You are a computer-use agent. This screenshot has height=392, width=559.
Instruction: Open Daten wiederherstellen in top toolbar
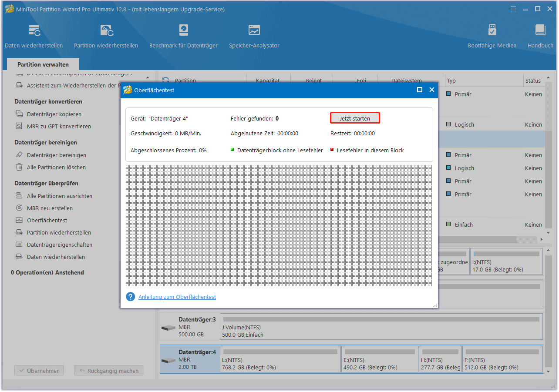tap(34, 37)
